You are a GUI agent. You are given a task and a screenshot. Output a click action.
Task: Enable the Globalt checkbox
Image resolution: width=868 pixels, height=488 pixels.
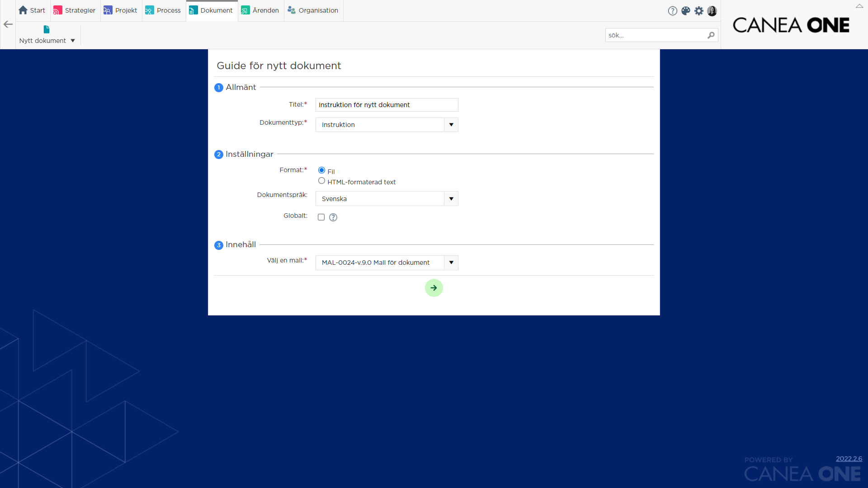[x=321, y=217]
